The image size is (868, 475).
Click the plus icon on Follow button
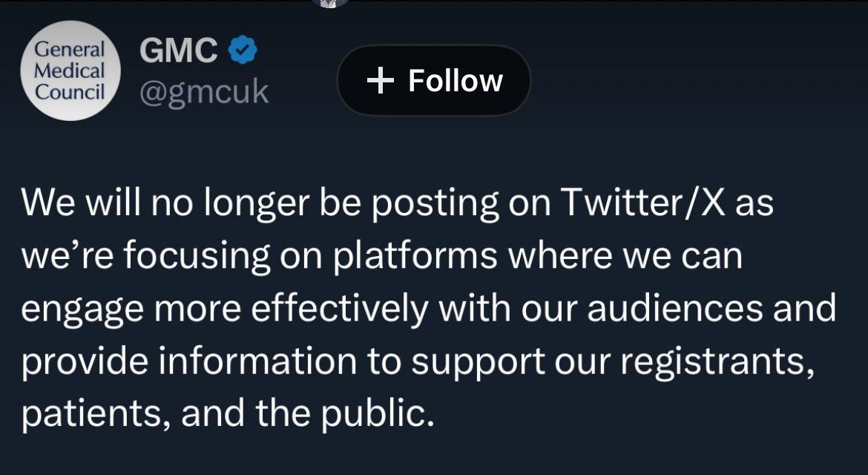pyautogui.click(x=380, y=81)
